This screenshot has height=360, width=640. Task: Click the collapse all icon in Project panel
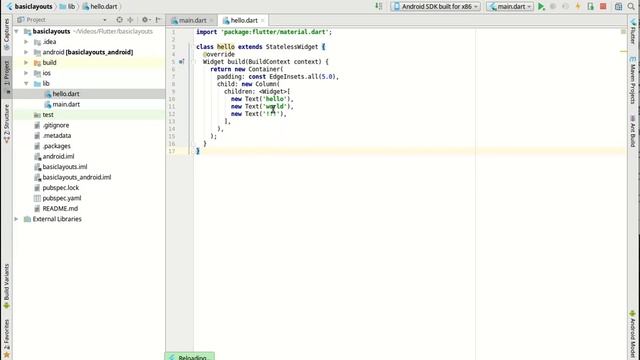pyautogui.click(x=130, y=20)
